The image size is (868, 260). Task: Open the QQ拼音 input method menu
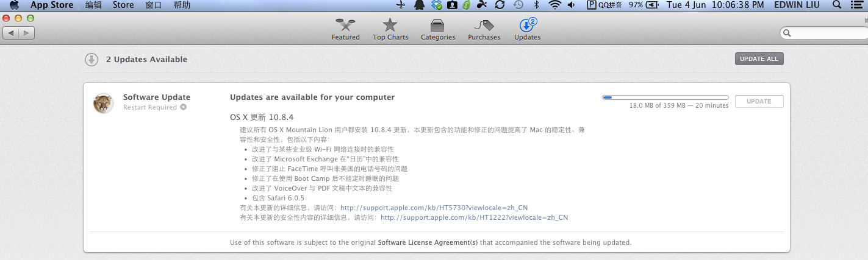point(604,5)
